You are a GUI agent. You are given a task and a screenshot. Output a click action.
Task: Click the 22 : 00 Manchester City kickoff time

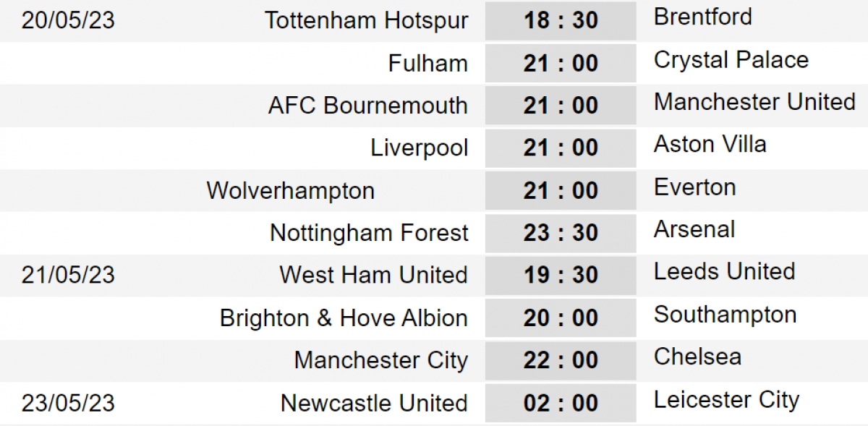coord(561,360)
